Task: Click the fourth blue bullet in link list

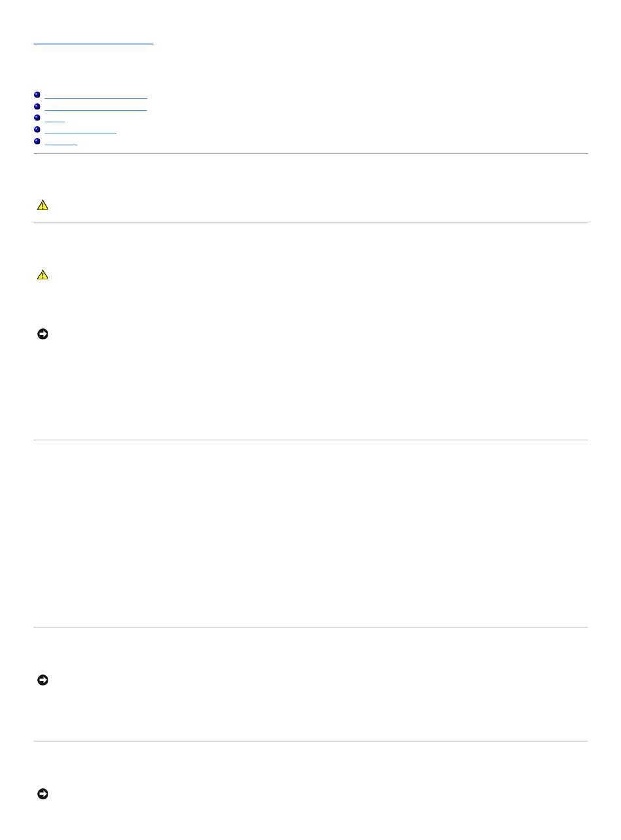Action: pos(37,130)
